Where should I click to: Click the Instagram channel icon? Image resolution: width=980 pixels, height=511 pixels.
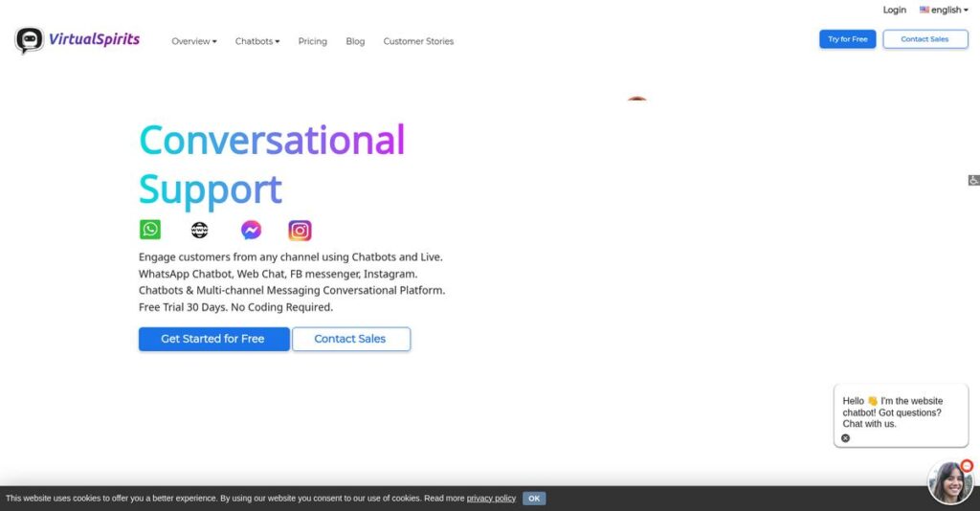(300, 231)
